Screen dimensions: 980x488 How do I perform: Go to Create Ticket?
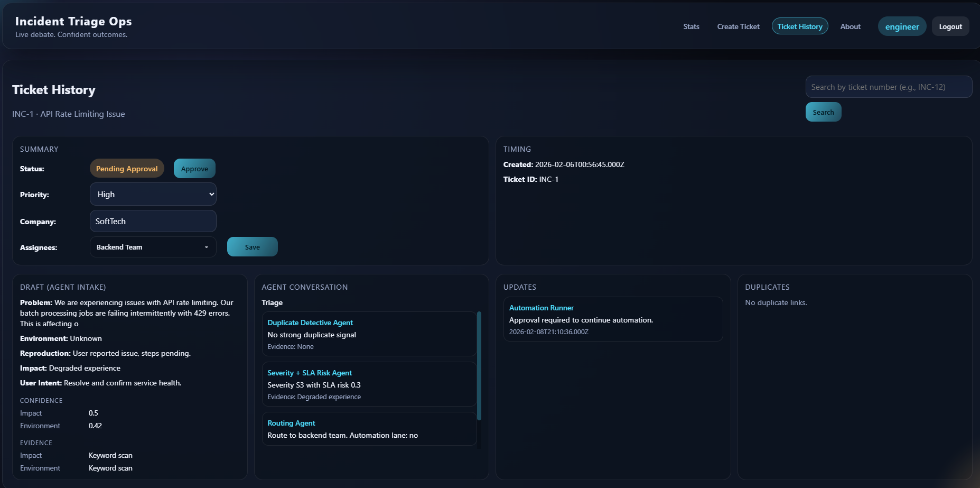pyautogui.click(x=738, y=26)
